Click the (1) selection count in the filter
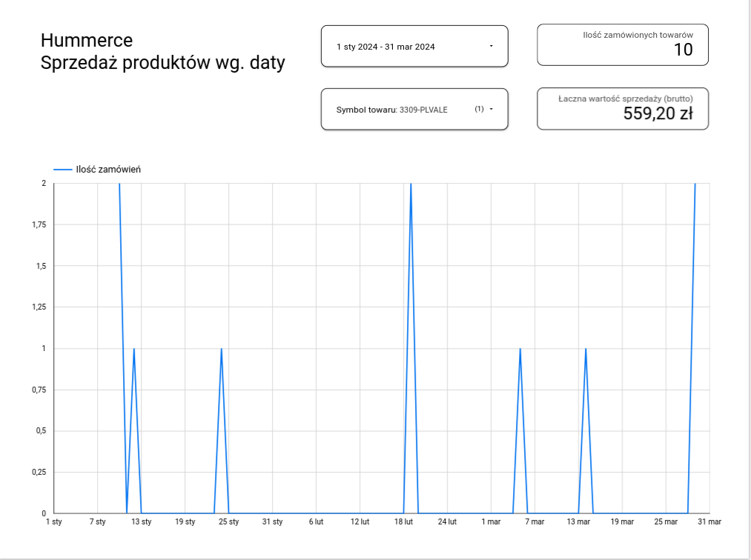Screen dimensions: 751x560 [479, 109]
